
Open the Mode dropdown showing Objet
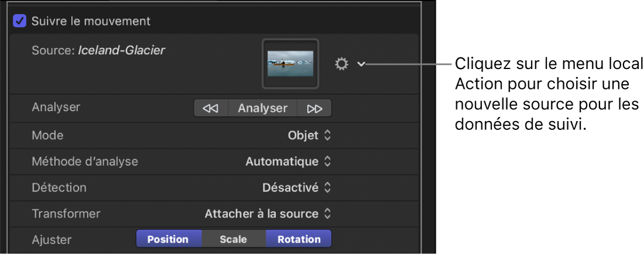(x=310, y=135)
